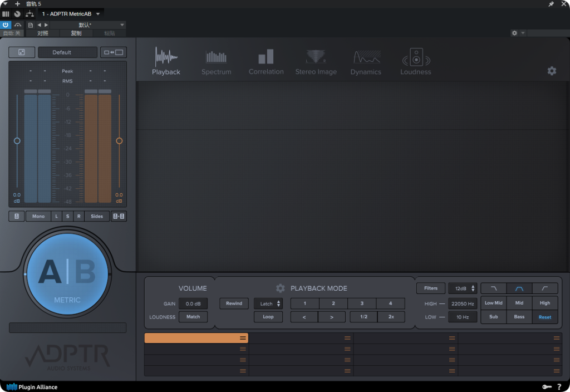The height and width of the screenshot is (392, 570).
Task: Click the dual speakers monitor icon
Action: [119, 217]
